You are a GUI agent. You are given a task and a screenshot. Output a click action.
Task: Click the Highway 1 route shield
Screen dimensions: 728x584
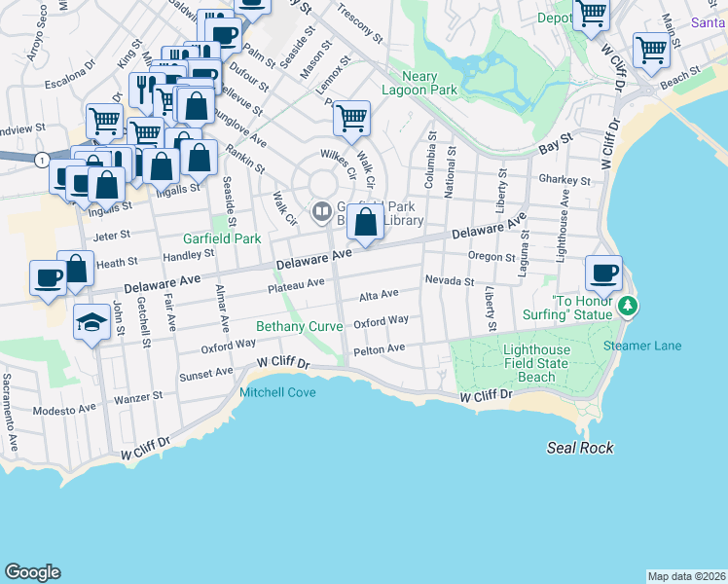coord(42,161)
